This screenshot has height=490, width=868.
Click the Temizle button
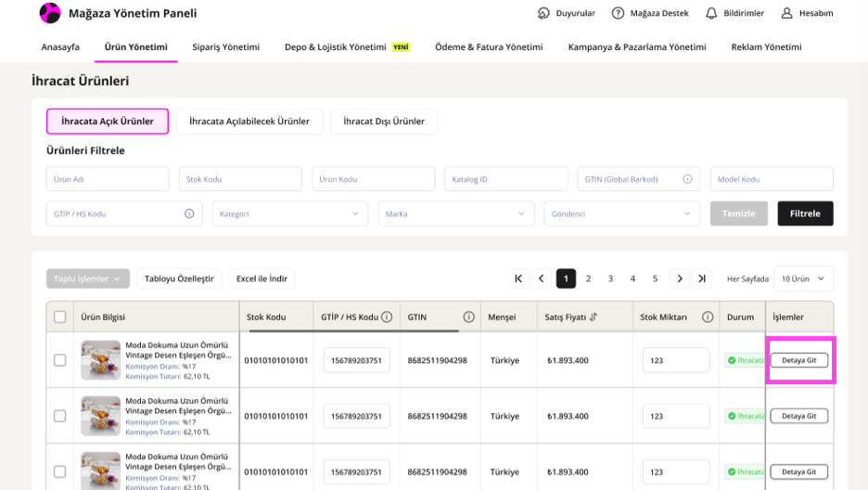click(x=739, y=213)
